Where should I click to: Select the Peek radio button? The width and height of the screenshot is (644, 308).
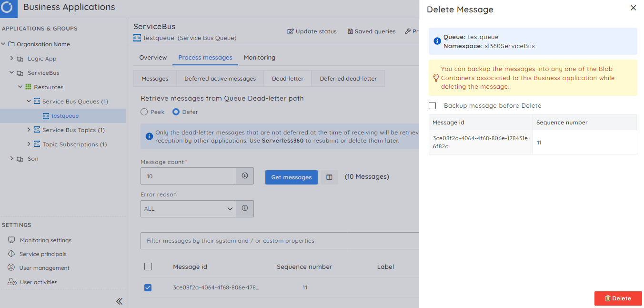click(144, 112)
